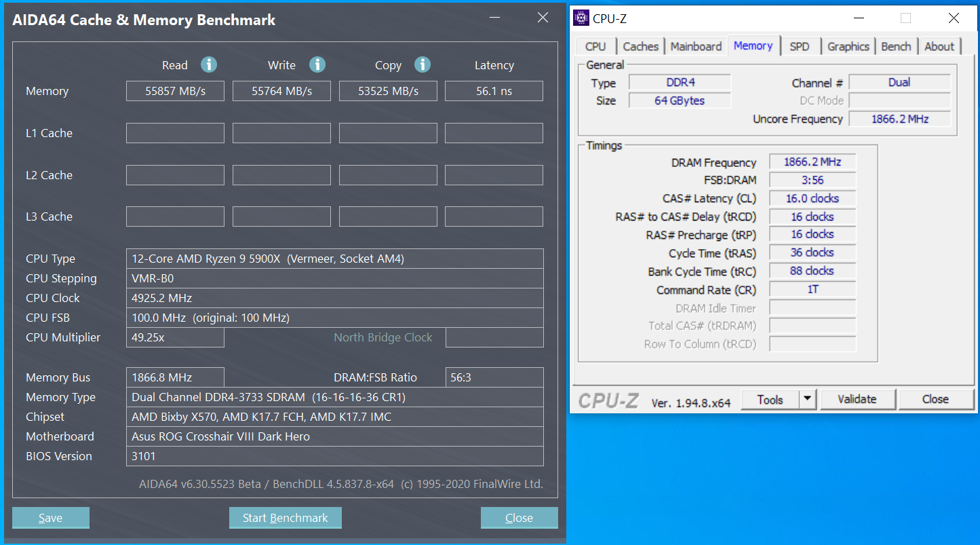980x545 pixels.
Task: Click the CPU Multiplier value 49.25x
Action: click(175, 337)
